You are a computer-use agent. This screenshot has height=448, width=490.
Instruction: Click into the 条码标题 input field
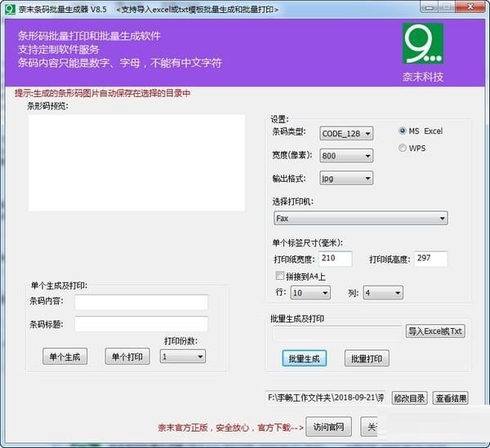coord(141,324)
